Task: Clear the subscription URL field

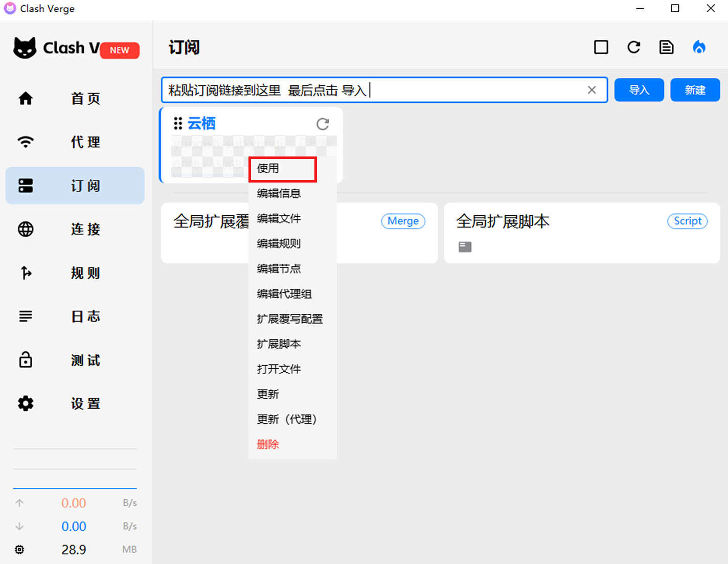Action: [x=592, y=90]
